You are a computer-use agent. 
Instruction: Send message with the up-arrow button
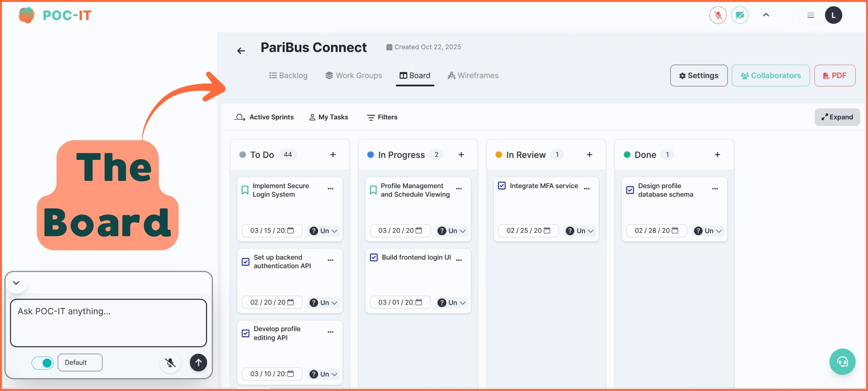pyautogui.click(x=198, y=362)
